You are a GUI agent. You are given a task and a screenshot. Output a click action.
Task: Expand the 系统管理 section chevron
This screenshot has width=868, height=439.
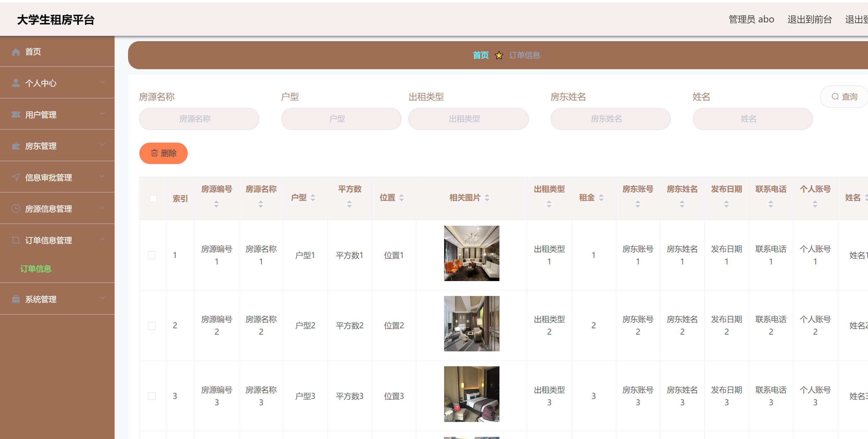coord(103,298)
